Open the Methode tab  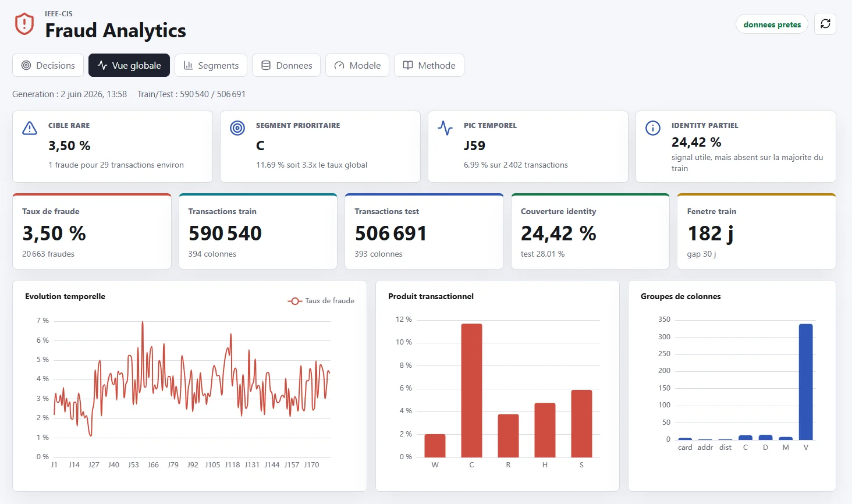(429, 65)
